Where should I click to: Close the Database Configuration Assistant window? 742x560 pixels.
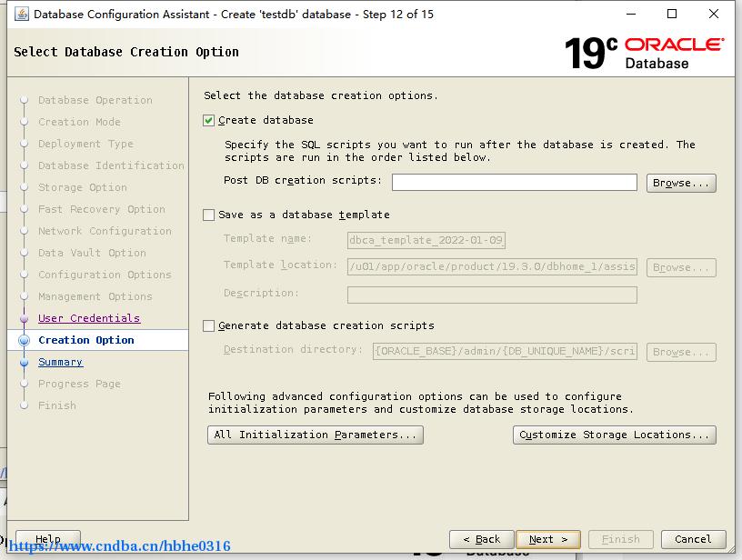[714, 14]
